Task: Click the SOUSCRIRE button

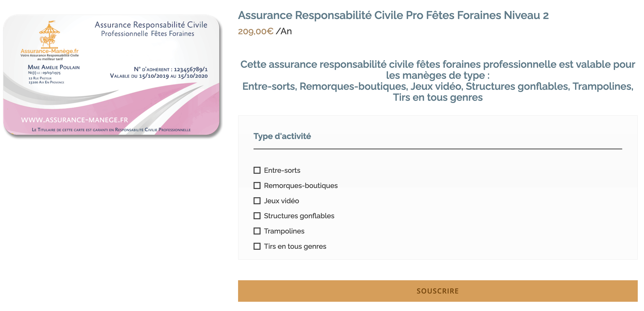Action: [437, 291]
